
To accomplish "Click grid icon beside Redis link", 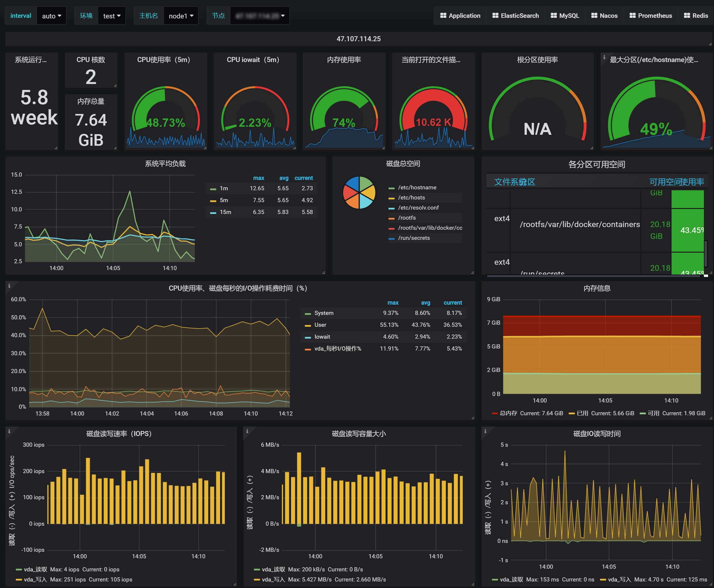I will [x=687, y=15].
